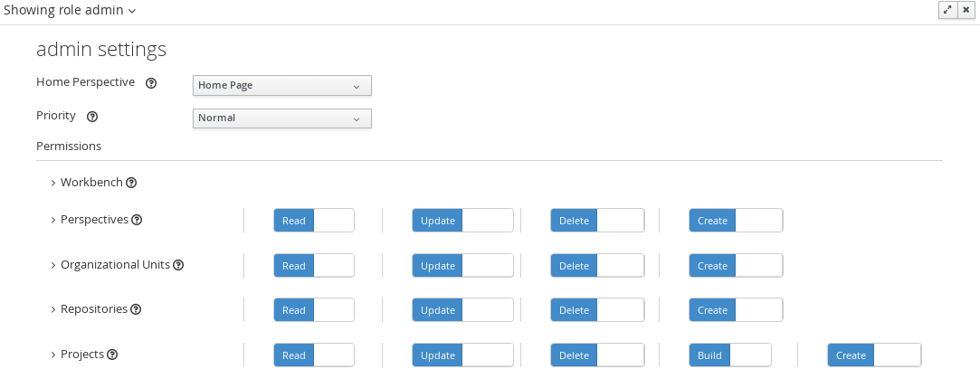Click the Home Perspective help icon
The width and height of the screenshot is (980, 388).
pos(151,83)
